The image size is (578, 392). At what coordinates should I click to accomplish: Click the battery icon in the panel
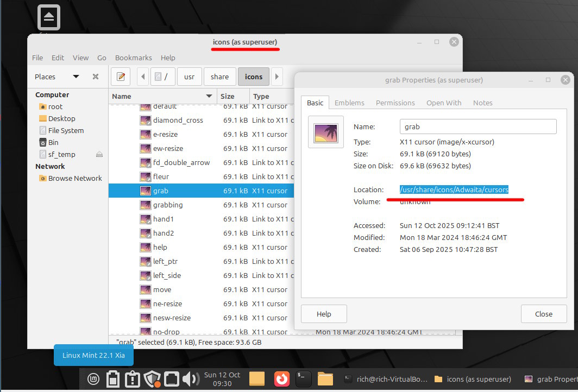tap(113, 379)
